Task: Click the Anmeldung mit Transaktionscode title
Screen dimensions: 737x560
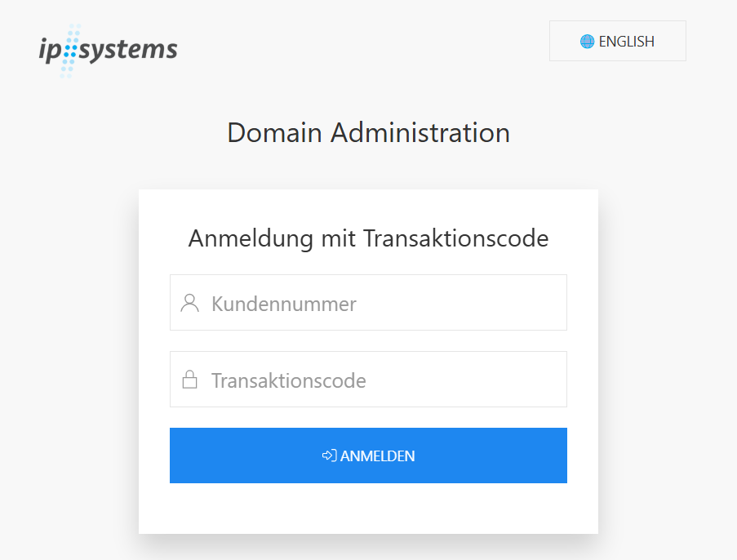Action: coord(368,238)
